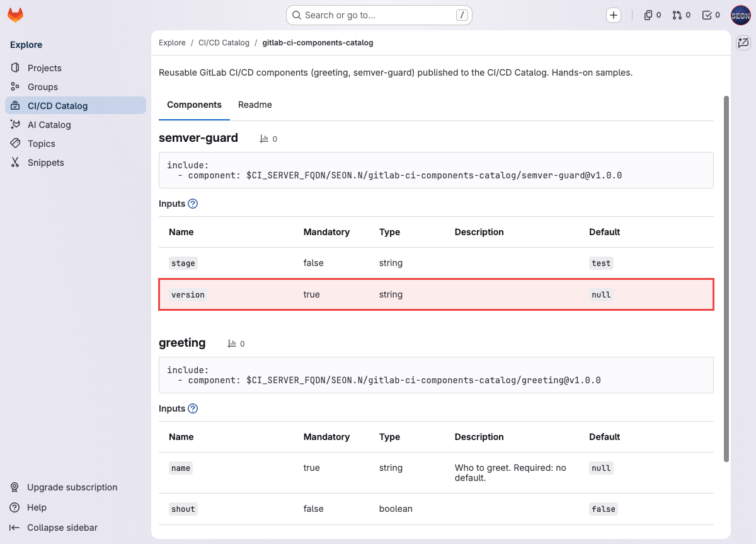Click gitlab-ci-components-catalog breadcrumb
Screen dimensions: 756x544
point(318,43)
